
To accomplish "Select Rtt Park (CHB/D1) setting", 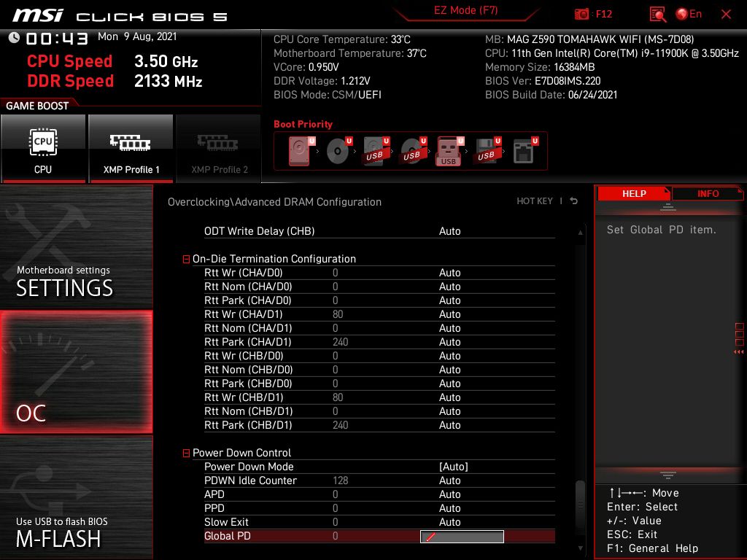I will pos(379,425).
